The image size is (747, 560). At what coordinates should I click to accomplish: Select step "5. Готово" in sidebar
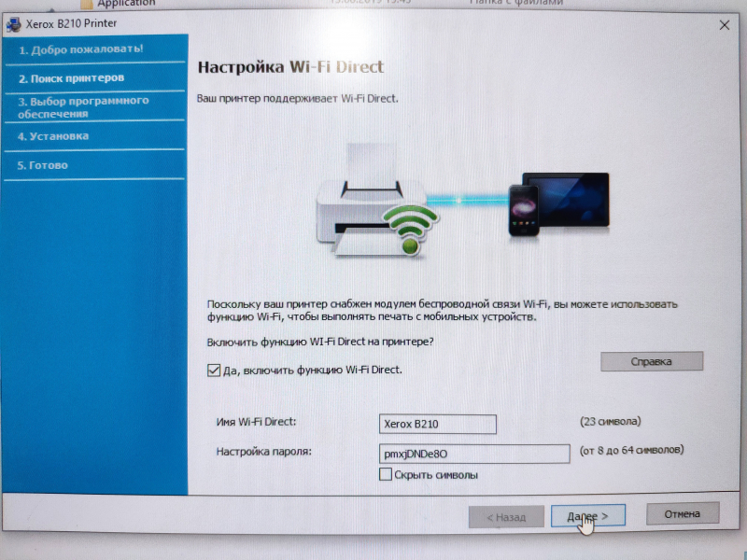[43, 165]
